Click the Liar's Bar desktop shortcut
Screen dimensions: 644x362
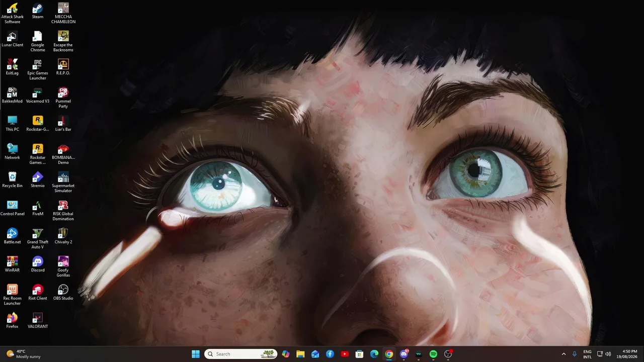pos(63,124)
